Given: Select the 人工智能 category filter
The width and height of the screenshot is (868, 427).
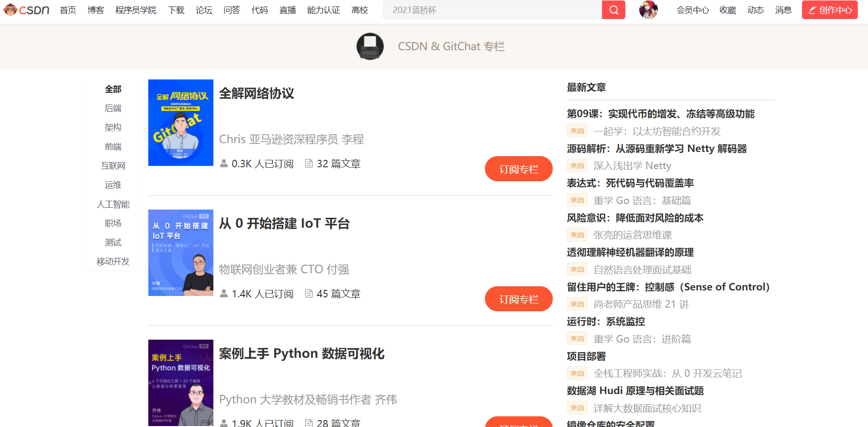Looking at the screenshot, I should [x=113, y=204].
